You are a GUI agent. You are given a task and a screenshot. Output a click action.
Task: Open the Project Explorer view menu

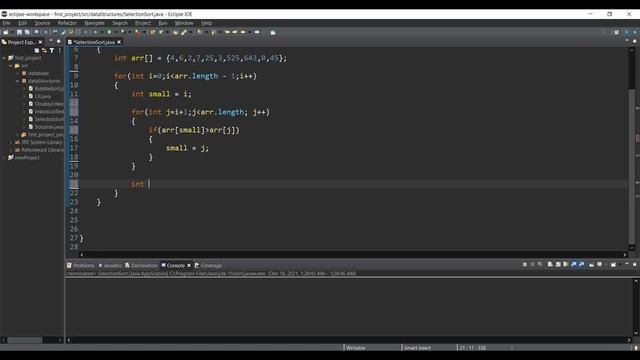click(60, 51)
